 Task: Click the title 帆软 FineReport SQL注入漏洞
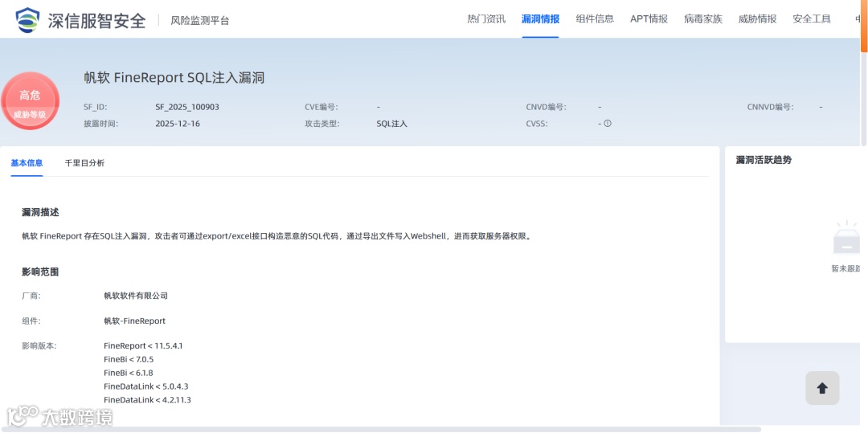(x=174, y=77)
